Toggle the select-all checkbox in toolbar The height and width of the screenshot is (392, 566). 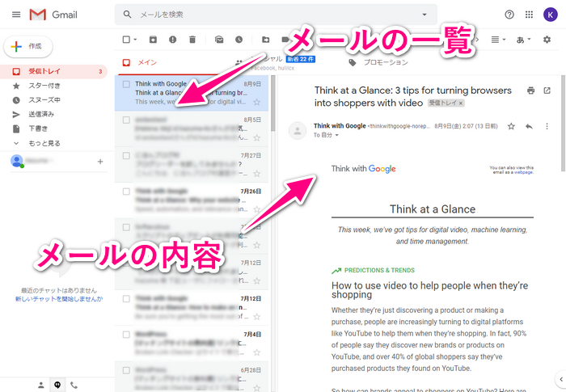click(126, 40)
